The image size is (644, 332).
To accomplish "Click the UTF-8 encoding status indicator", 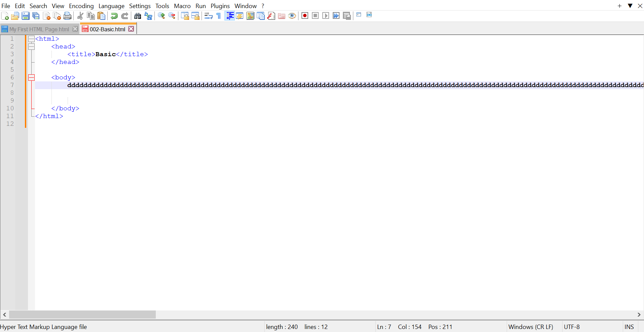I will click(572, 327).
